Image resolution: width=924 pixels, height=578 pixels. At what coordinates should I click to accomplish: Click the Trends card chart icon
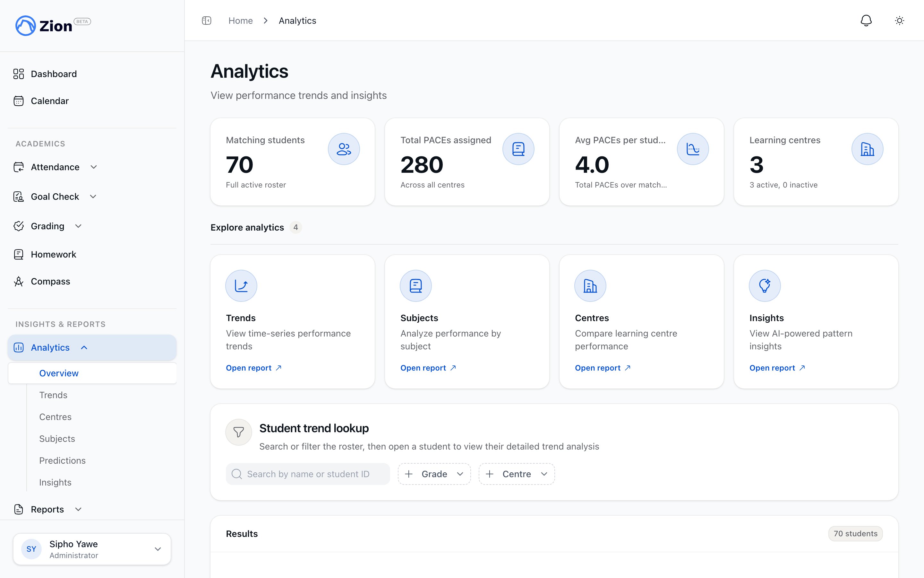(241, 286)
